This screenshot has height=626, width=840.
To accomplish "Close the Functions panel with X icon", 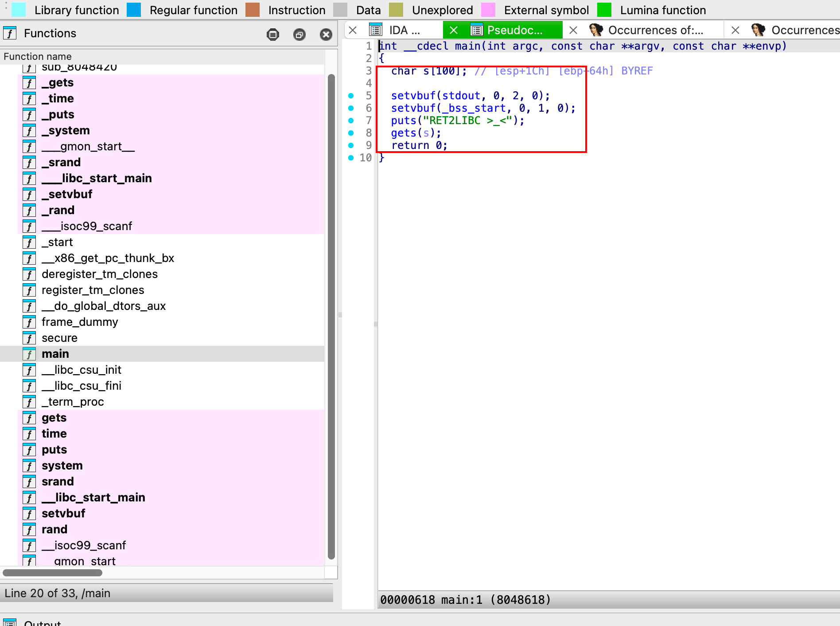I will click(326, 34).
